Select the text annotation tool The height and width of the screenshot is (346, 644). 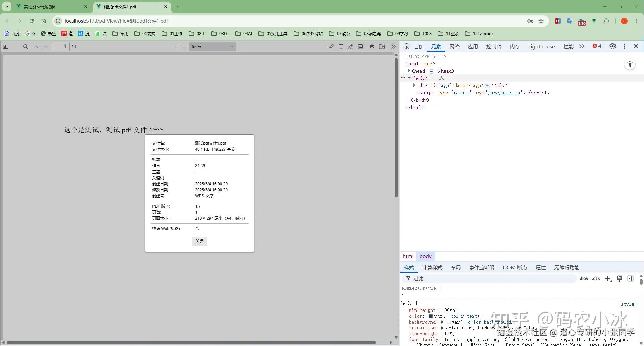pyautogui.click(x=341, y=47)
